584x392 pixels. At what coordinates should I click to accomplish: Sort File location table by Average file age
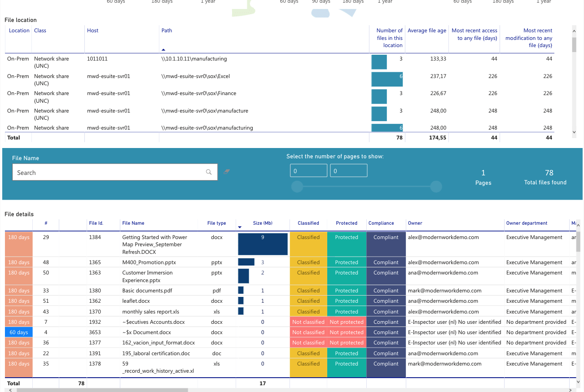(x=427, y=30)
